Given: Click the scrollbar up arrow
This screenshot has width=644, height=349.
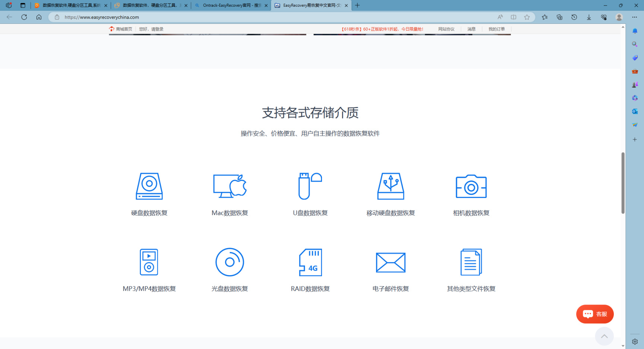Looking at the screenshot, I should click(623, 27).
